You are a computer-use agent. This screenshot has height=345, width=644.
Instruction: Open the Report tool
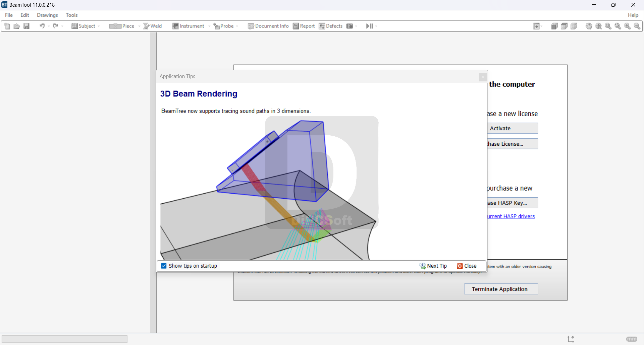click(x=304, y=26)
